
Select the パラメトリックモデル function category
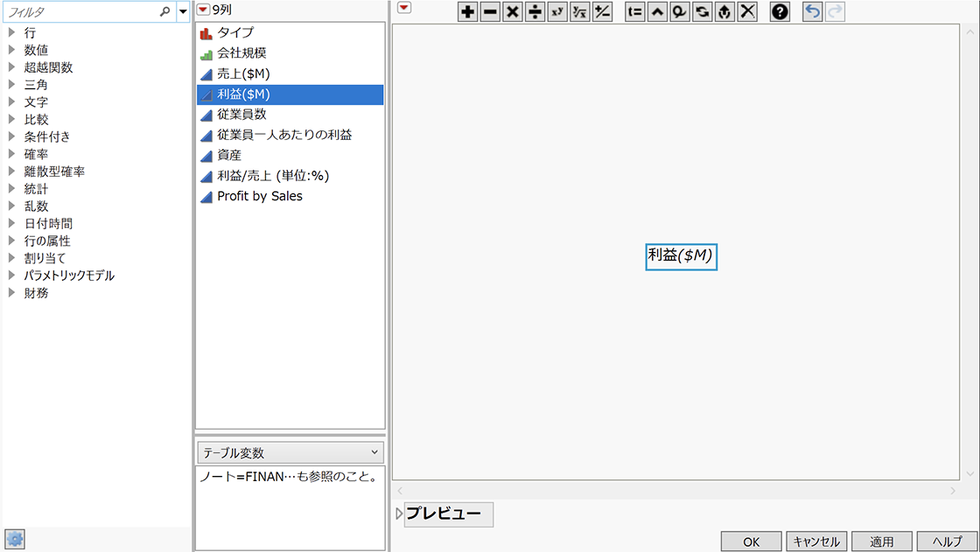[x=69, y=276]
